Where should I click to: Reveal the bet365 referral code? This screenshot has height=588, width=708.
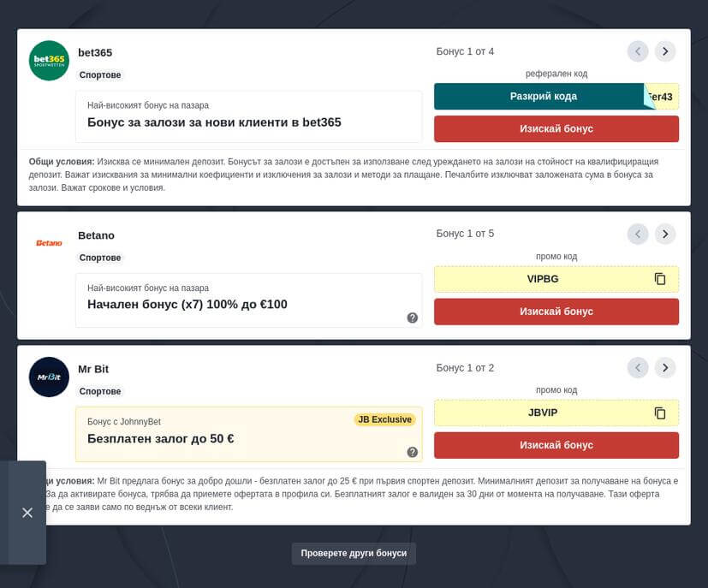(x=543, y=97)
